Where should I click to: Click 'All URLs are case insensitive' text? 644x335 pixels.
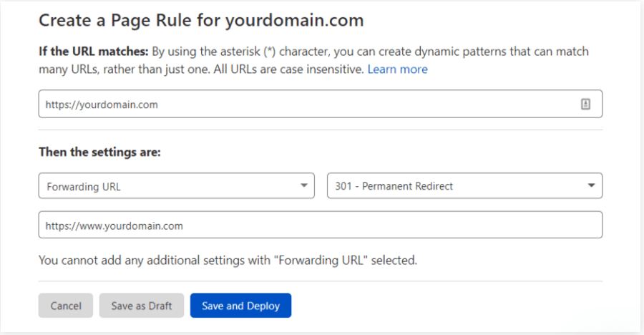[x=293, y=69]
